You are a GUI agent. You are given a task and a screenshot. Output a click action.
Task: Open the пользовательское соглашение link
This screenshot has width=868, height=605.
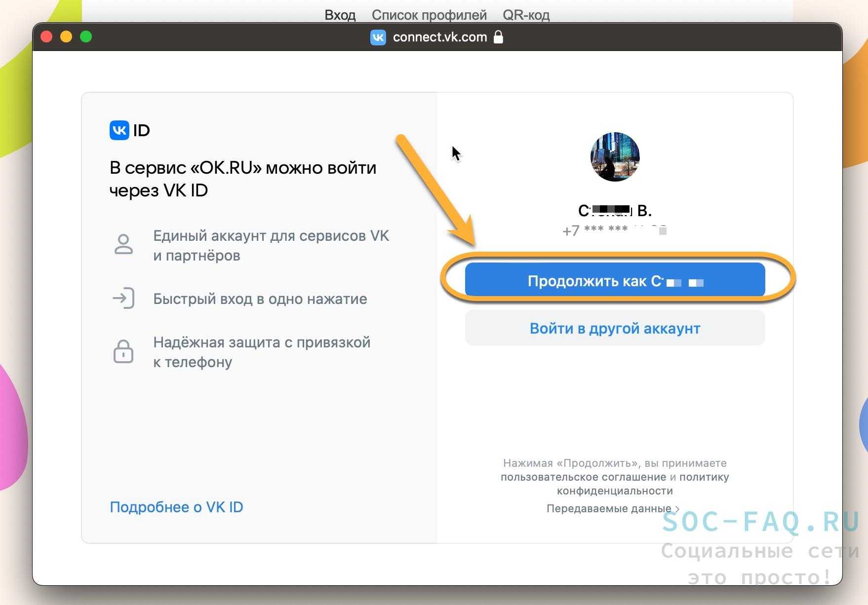click(583, 477)
